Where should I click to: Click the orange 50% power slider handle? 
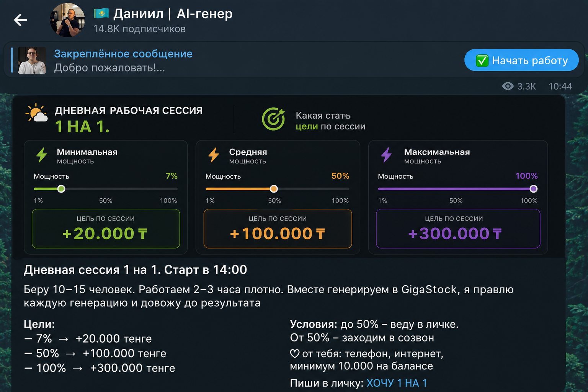(x=274, y=189)
